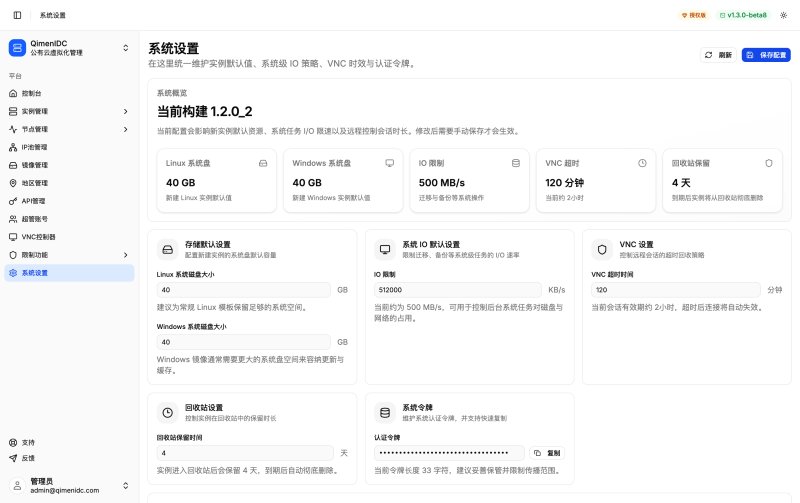The width and height of the screenshot is (800, 503).
Task: Click the Windows 系统盘 card monitor icon
Action: coord(390,163)
